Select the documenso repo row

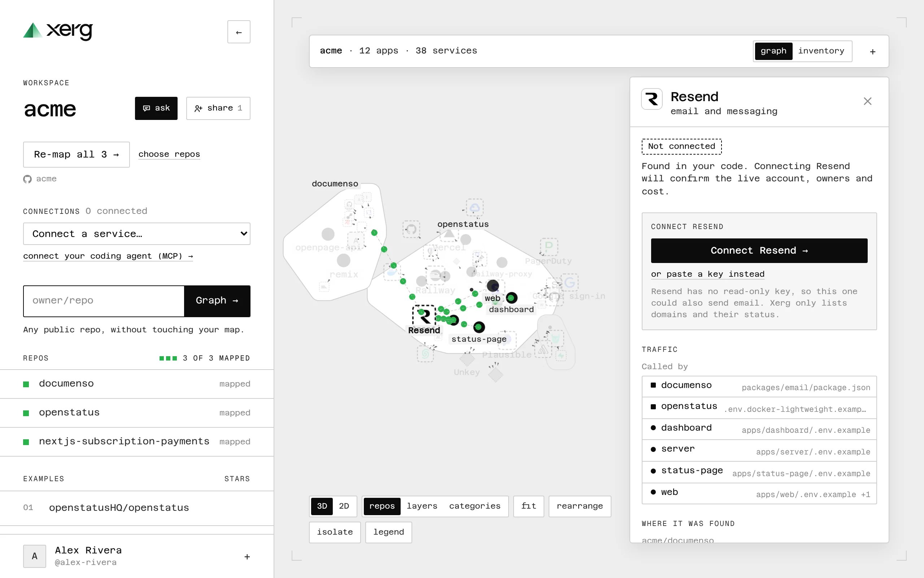[x=137, y=384]
